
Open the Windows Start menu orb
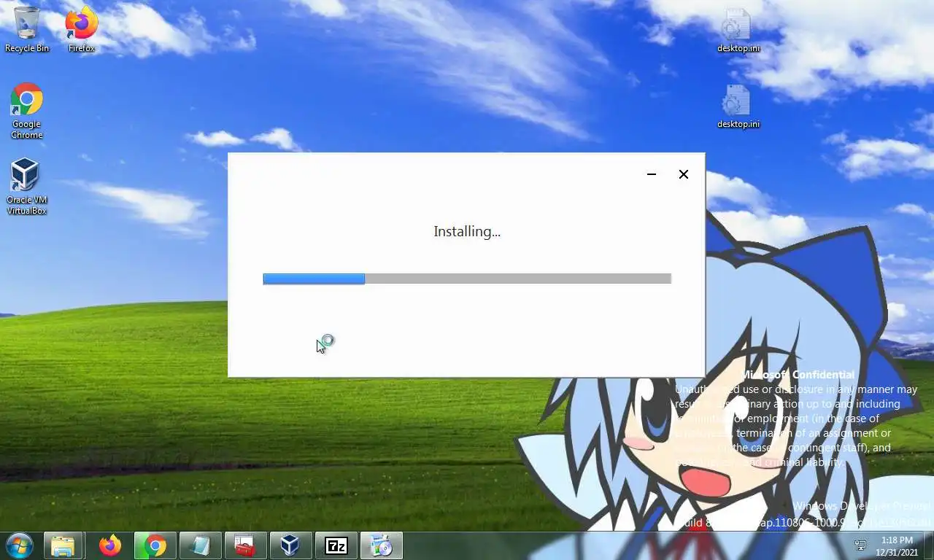coord(20,545)
